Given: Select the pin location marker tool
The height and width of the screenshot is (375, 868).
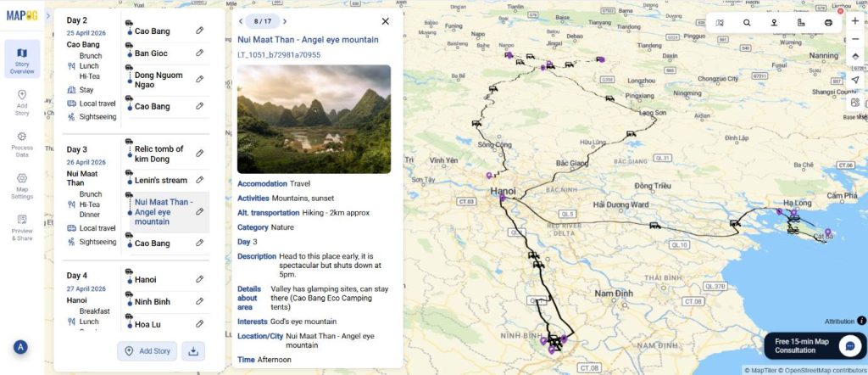Looking at the screenshot, I should pos(774,23).
